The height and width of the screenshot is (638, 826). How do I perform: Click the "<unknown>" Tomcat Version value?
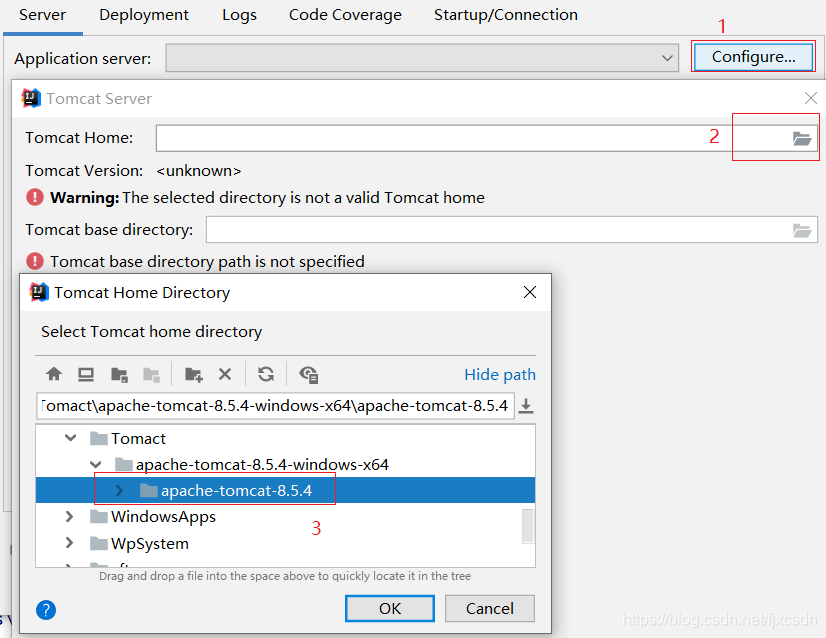pyautogui.click(x=199, y=171)
